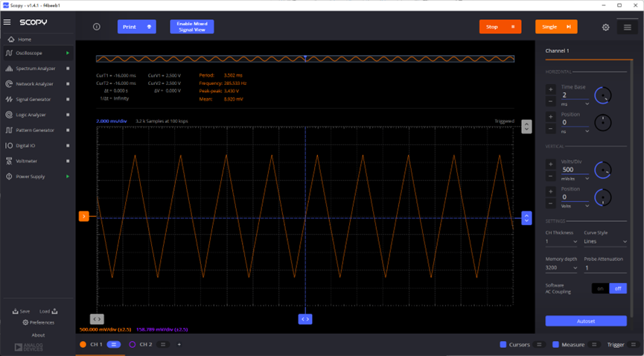Open the About link
The image size is (644, 356).
point(38,335)
